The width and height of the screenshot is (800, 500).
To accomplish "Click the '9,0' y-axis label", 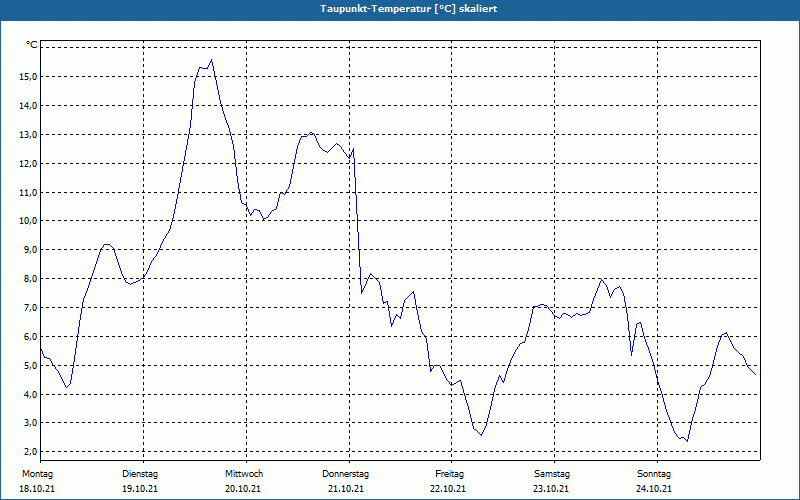I will [30, 249].
